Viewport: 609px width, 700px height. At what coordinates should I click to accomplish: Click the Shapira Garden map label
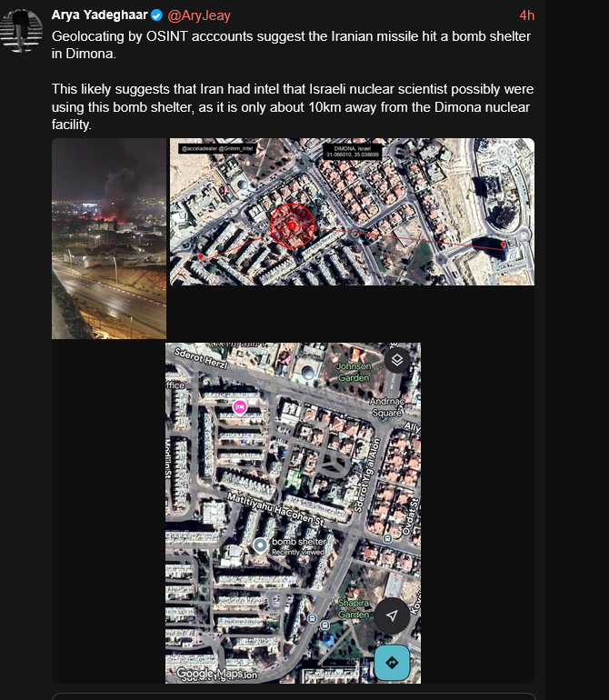point(354,608)
